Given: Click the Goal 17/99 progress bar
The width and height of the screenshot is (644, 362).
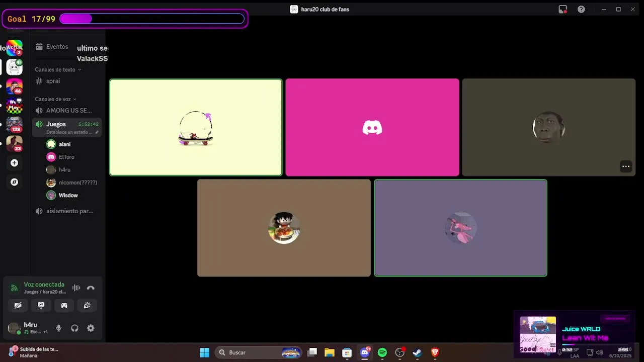Looking at the screenshot, I should (x=151, y=19).
